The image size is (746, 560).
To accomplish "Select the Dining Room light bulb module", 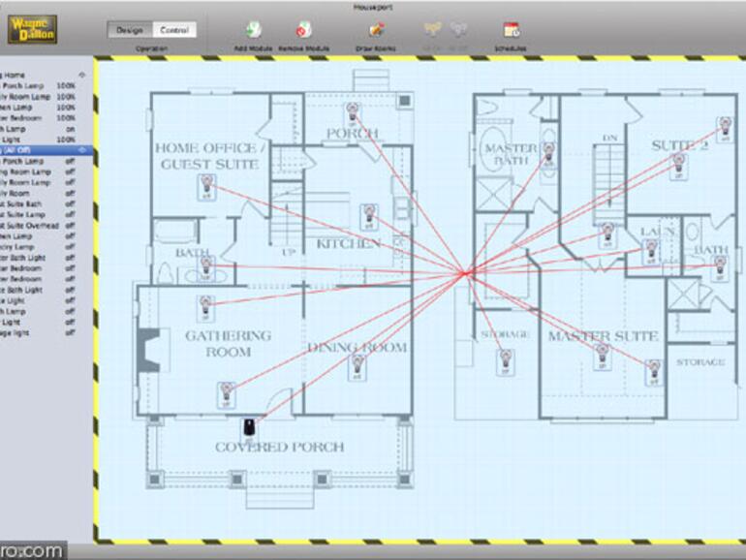I will 357,367.
